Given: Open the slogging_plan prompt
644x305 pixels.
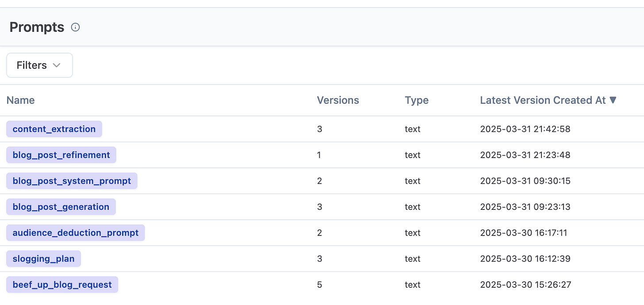Looking at the screenshot, I should coord(43,259).
